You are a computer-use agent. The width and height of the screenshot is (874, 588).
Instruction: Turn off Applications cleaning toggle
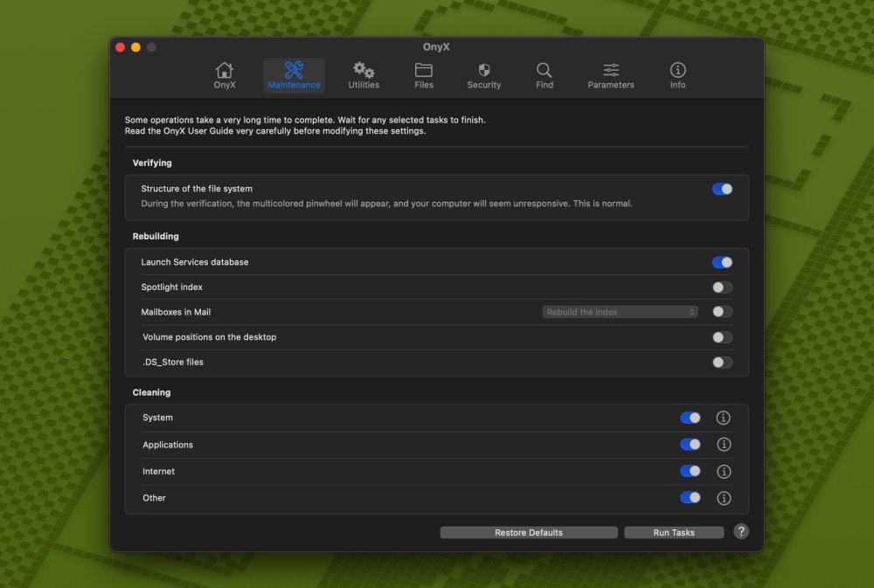(x=690, y=444)
